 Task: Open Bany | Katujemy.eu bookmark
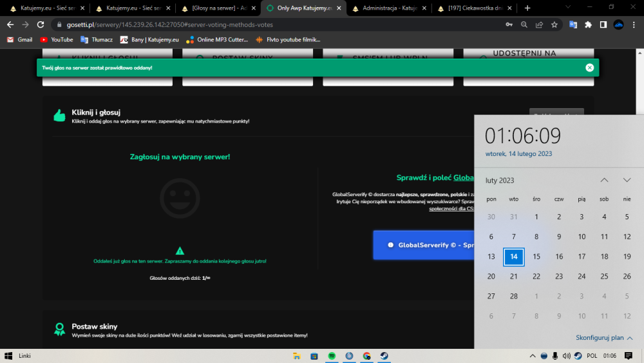pos(149,39)
